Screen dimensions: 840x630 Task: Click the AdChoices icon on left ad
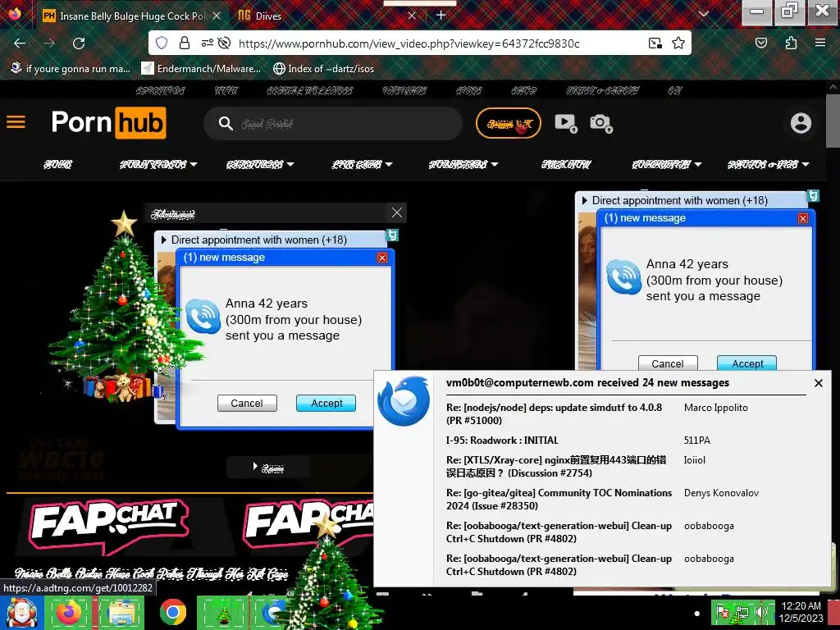393,235
